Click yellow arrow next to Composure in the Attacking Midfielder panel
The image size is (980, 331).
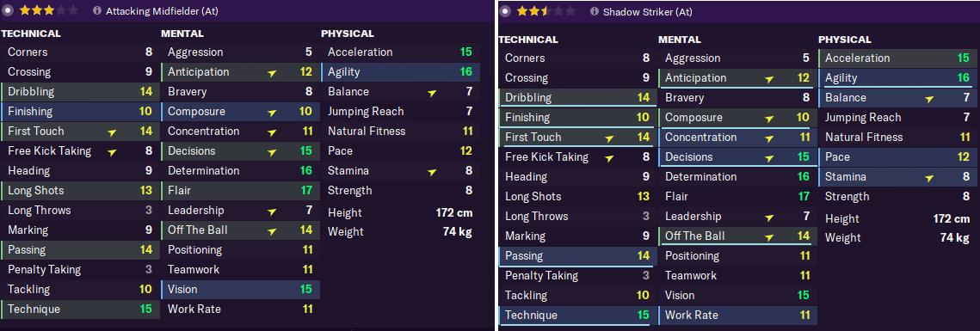(x=272, y=112)
